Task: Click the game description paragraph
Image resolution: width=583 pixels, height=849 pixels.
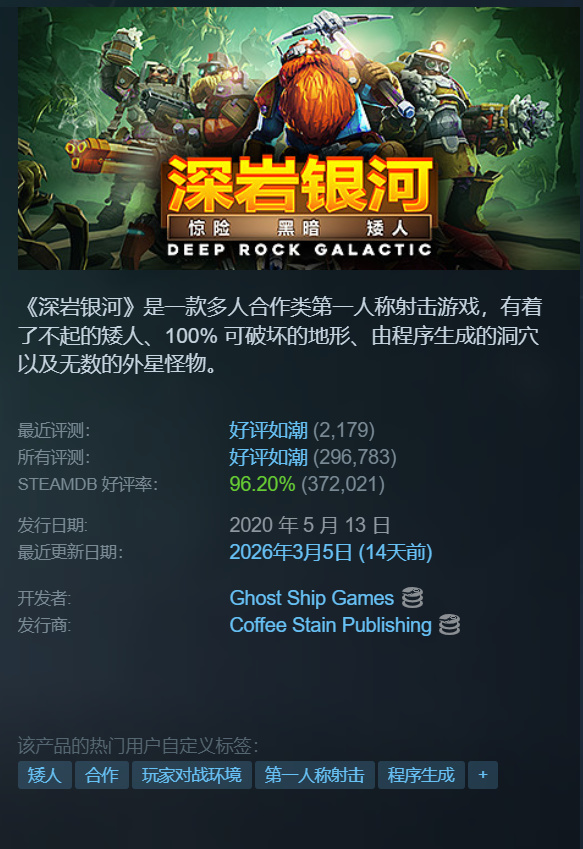Action: pos(280,335)
